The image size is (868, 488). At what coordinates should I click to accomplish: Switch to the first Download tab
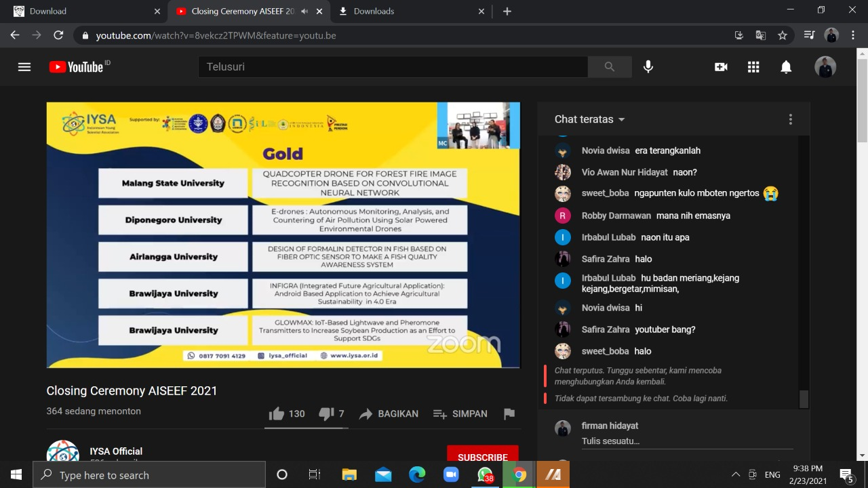[81, 11]
